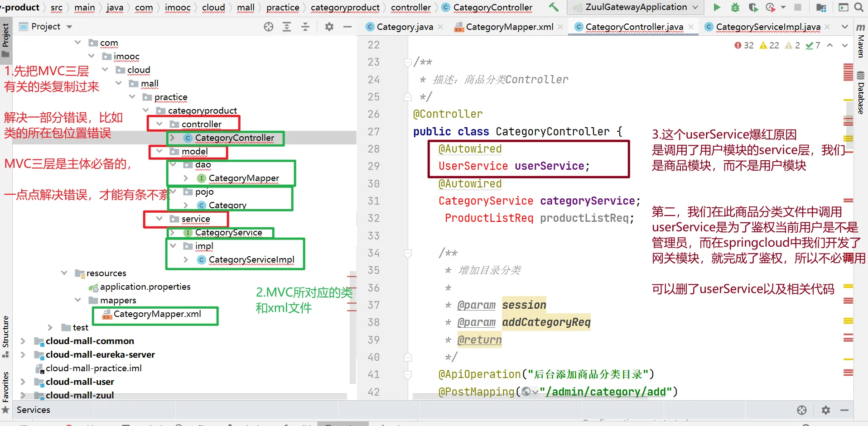Click the Search Everywhere magnifier icon
This screenshot has height=426, width=868.
(x=858, y=7)
